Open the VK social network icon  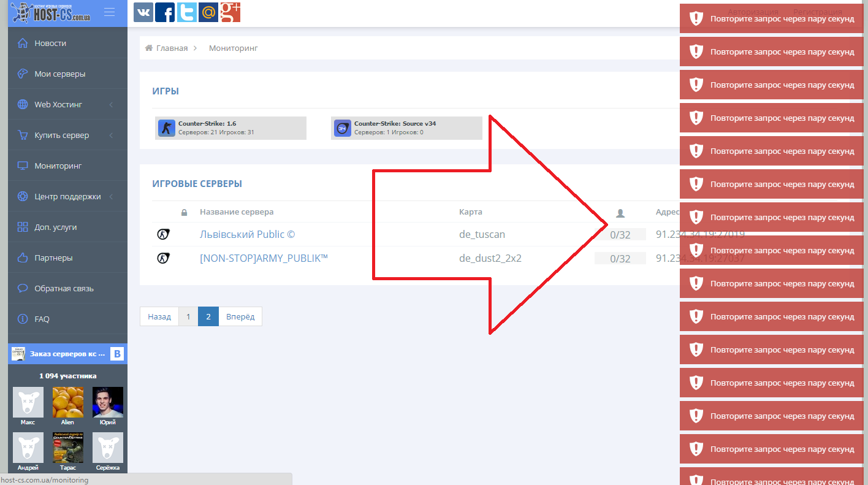pos(143,12)
